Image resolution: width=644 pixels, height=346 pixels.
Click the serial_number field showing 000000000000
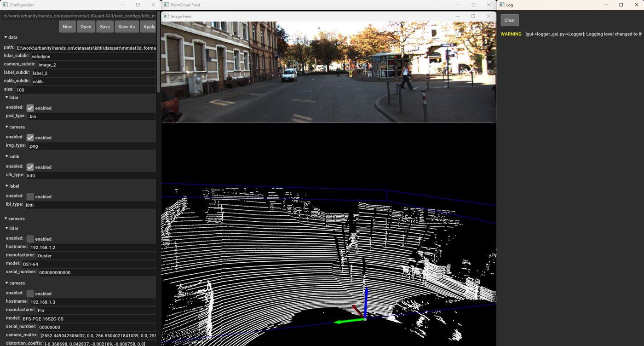(x=97, y=272)
